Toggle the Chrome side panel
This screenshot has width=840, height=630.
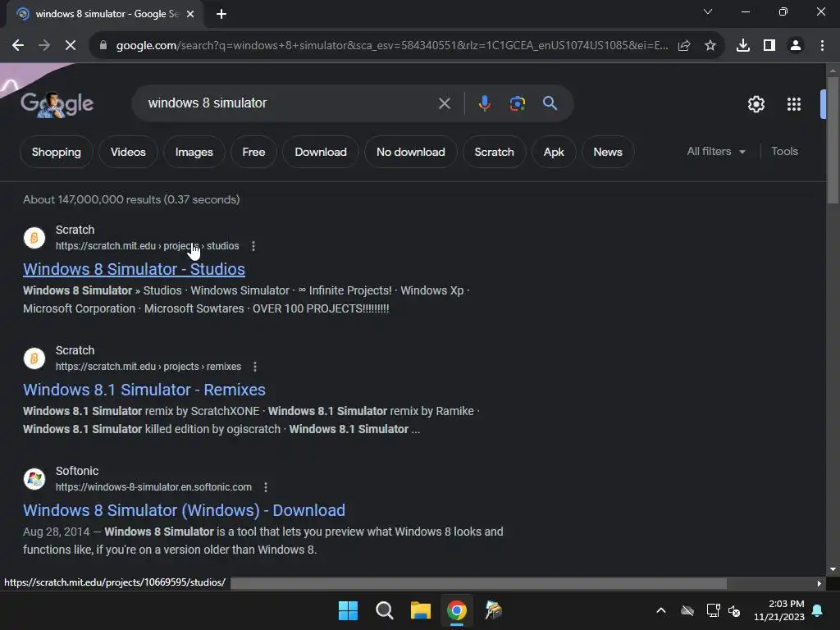(769, 46)
